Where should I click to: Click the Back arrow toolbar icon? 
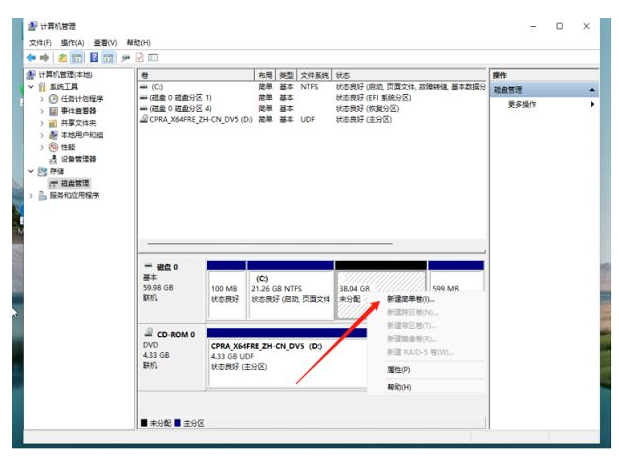[31, 58]
